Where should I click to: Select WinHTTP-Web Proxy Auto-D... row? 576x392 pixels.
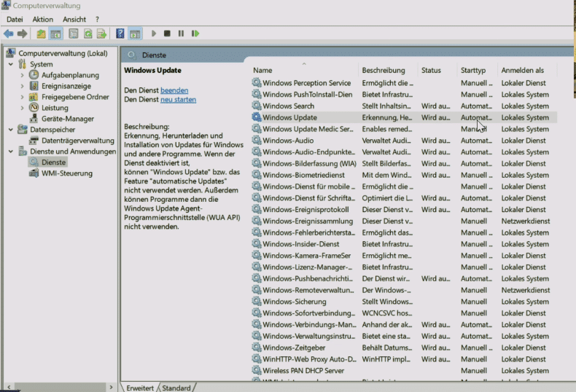click(404, 359)
